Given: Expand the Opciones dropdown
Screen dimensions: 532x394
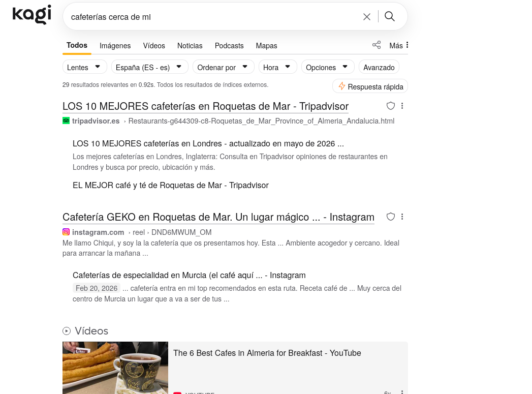Looking at the screenshot, I should click(328, 67).
